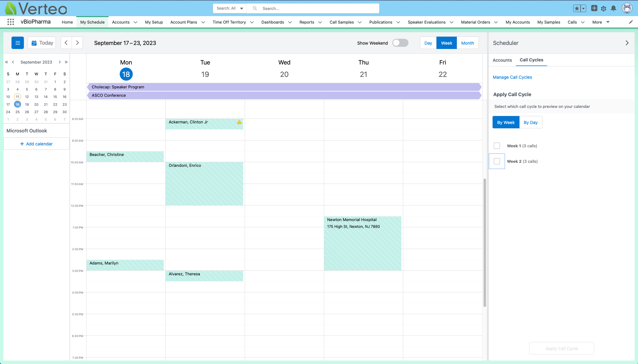This screenshot has height=364, width=638.
Task: Switch to the Accounts scheduler tab
Action: (x=502, y=60)
